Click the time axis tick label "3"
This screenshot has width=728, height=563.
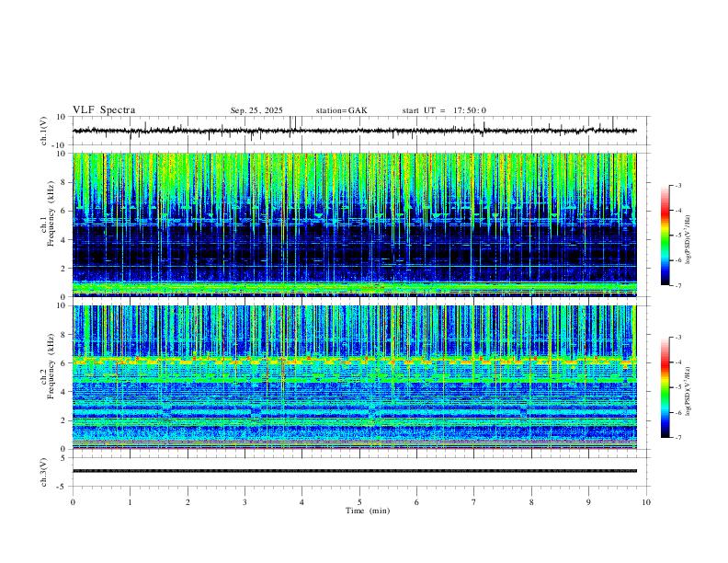coord(245,502)
